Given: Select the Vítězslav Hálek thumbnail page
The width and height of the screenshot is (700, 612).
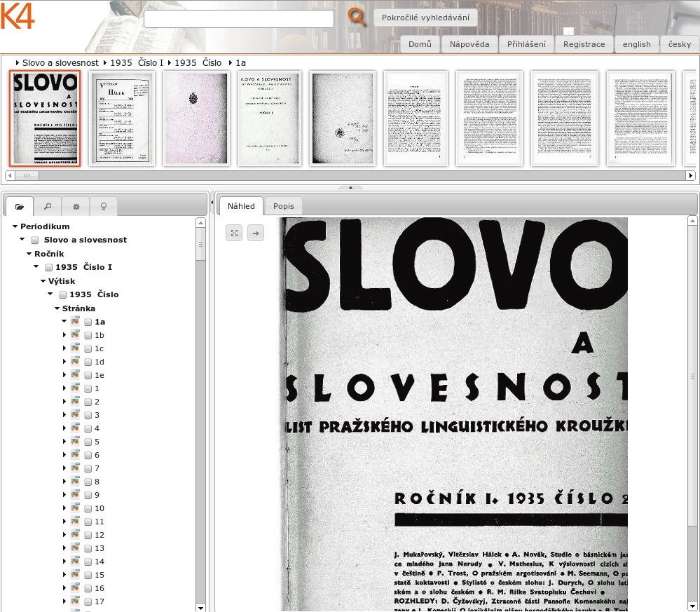Looking at the screenshot, I should (122, 118).
